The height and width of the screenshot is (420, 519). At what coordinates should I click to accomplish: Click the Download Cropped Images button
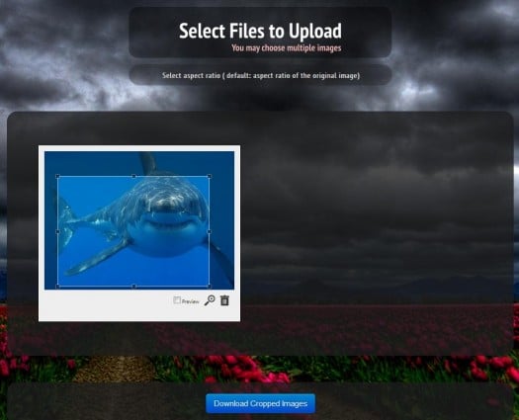click(261, 403)
